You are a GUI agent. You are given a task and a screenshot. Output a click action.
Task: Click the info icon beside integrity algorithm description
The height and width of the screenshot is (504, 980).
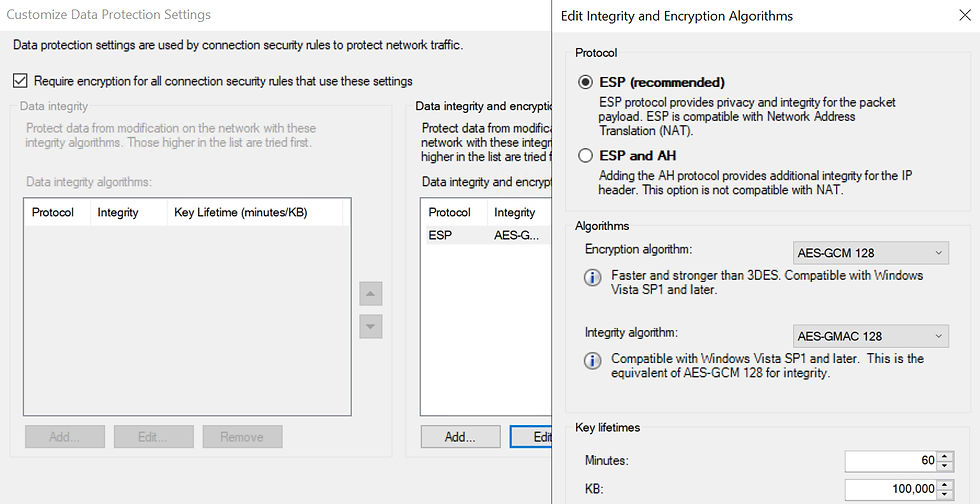coord(593,360)
